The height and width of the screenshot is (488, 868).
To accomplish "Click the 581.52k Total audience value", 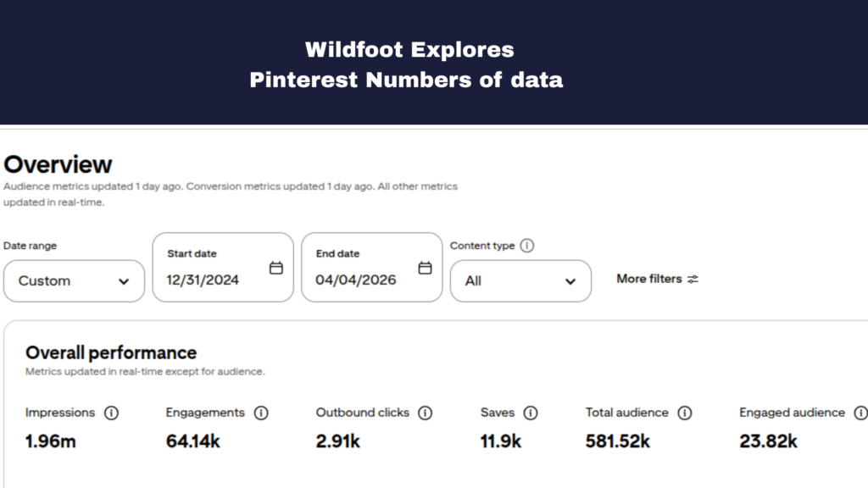I will [618, 441].
